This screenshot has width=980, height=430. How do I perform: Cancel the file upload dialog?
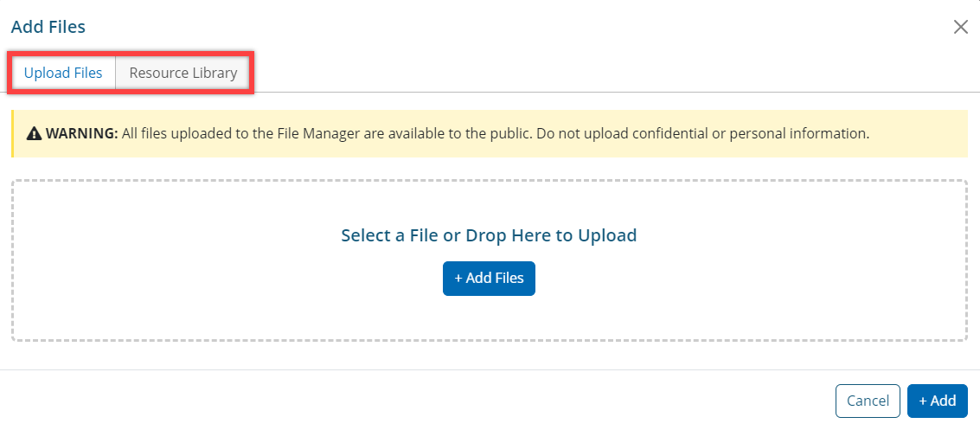click(x=868, y=401)
